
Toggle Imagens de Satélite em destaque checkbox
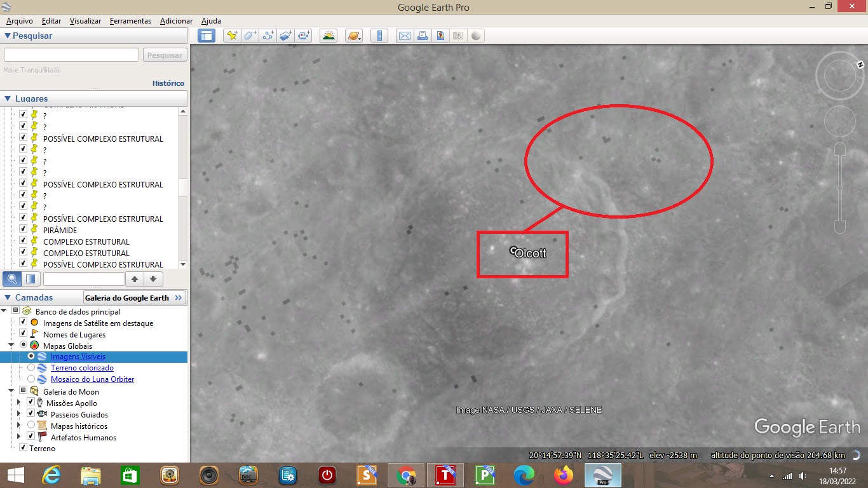coord(24,323)
